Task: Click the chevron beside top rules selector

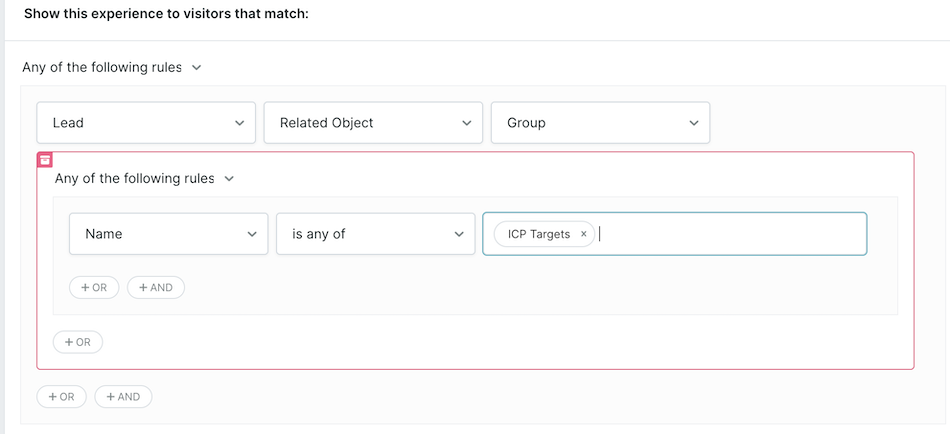Action: coord(196,68)
